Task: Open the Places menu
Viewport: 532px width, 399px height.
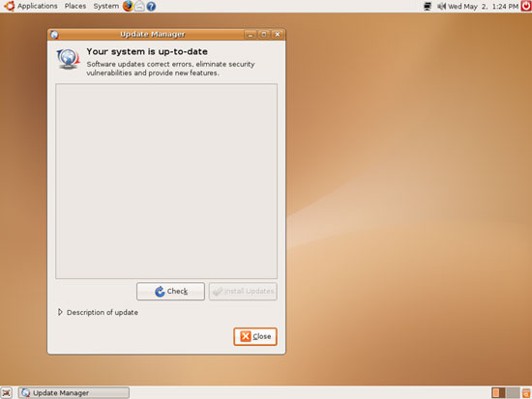Action: 75,6
